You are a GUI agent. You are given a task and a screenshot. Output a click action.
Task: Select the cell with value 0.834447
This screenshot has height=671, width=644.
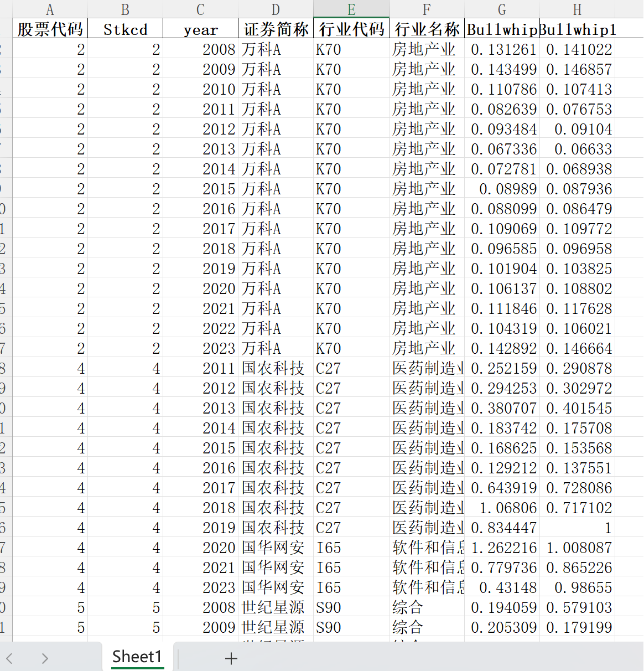click(x=502, y=528)
